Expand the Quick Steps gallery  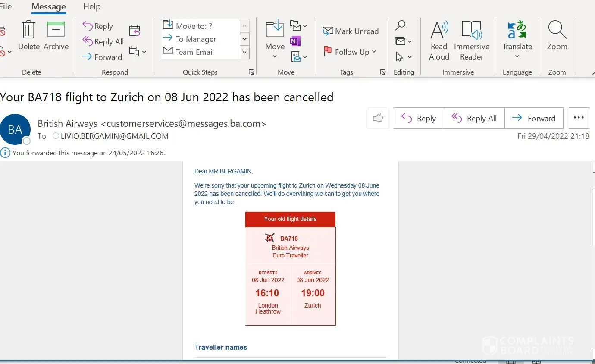pyautogui.click(x=244, y=52)
